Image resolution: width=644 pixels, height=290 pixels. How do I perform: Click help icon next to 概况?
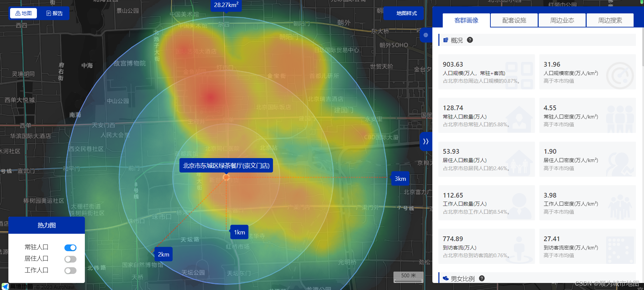pyautogui.click(x=470, y=40)
